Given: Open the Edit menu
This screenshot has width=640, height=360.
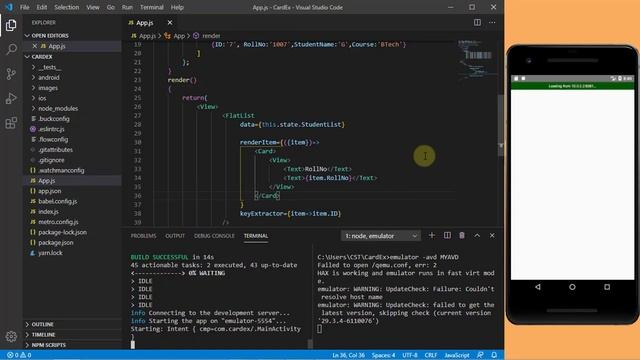Looking at the screenshot, I should point(42,7).
